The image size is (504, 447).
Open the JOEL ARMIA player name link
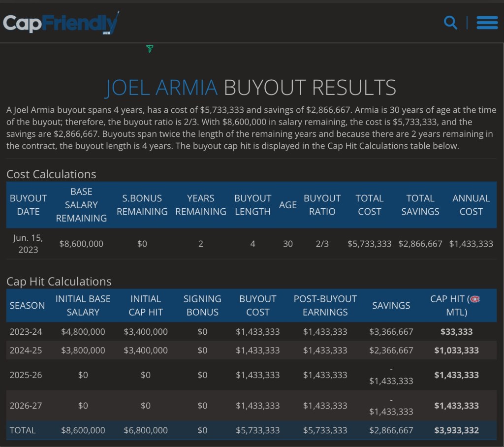(x=161, y=88)
